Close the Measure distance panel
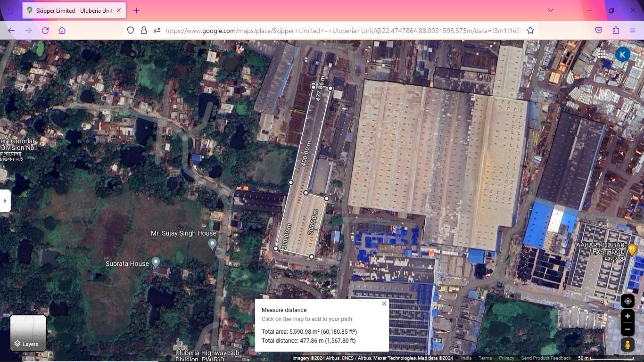The image size is (644, 362). tap(384, 304)
